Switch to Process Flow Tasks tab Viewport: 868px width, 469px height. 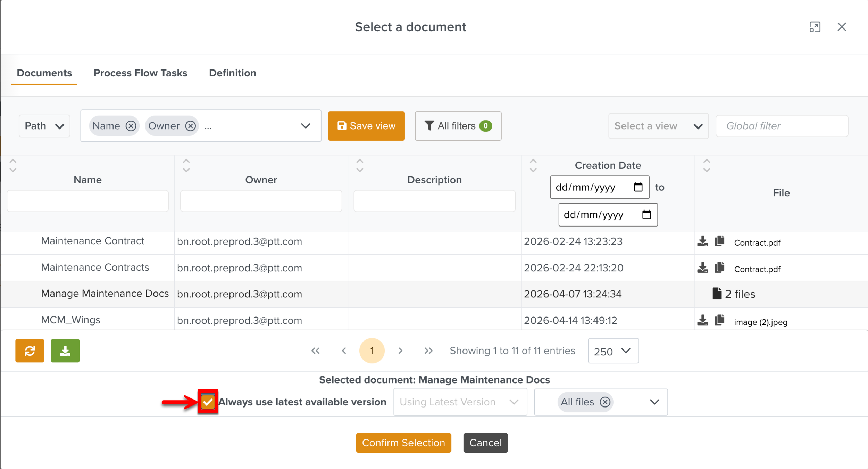click(140, 73)
